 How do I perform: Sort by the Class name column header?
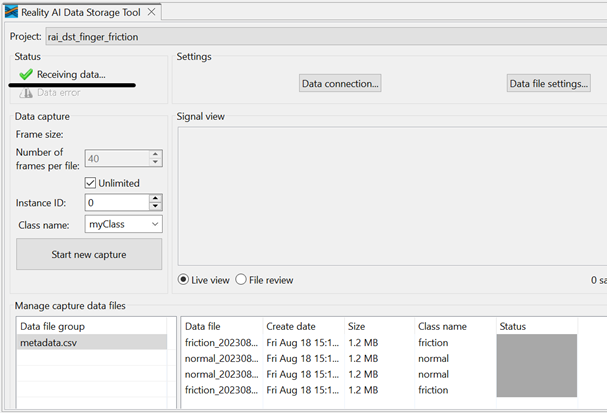click(x=455, y=326)
